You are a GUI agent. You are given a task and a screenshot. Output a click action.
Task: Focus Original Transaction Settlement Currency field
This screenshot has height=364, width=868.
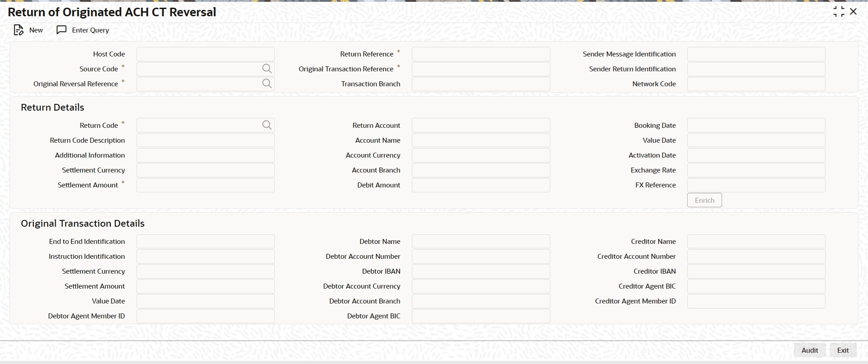pos(206,271)
